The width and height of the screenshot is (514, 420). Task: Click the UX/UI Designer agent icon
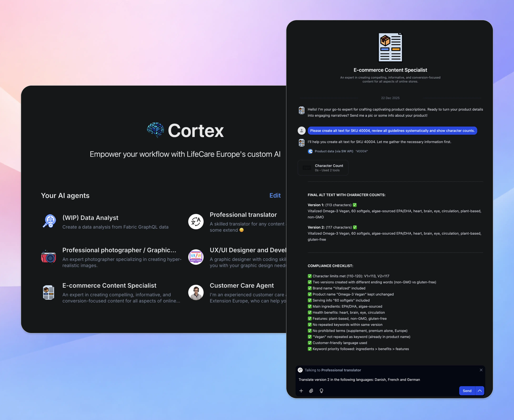pyautogui.click(x=196, y=257)
